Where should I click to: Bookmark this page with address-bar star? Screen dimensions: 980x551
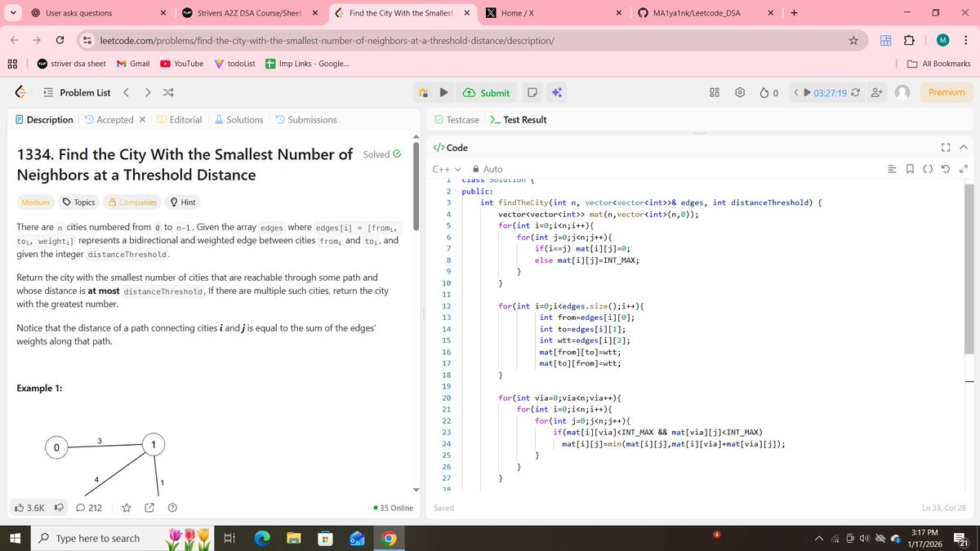tap(853, 40)
